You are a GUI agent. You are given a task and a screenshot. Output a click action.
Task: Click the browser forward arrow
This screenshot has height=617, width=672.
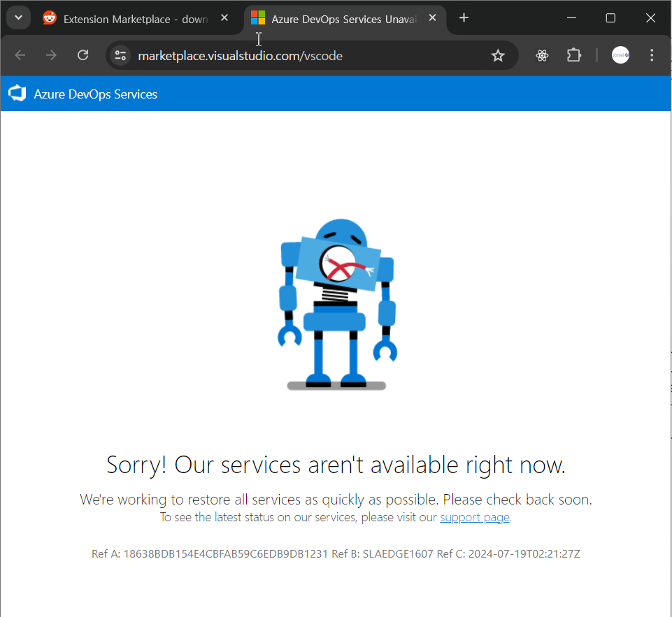[51, 55]
